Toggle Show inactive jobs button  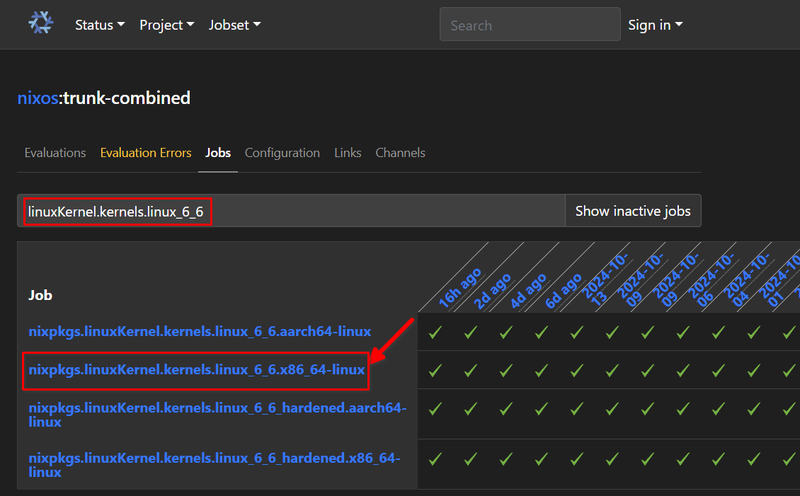tap(633, 211)
